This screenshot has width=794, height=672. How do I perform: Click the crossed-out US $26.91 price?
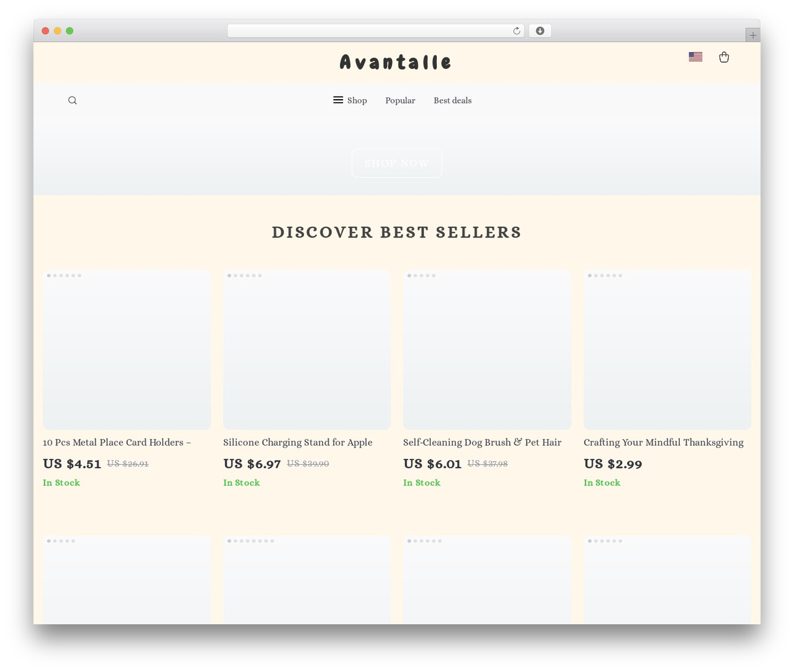click(128, 464)
